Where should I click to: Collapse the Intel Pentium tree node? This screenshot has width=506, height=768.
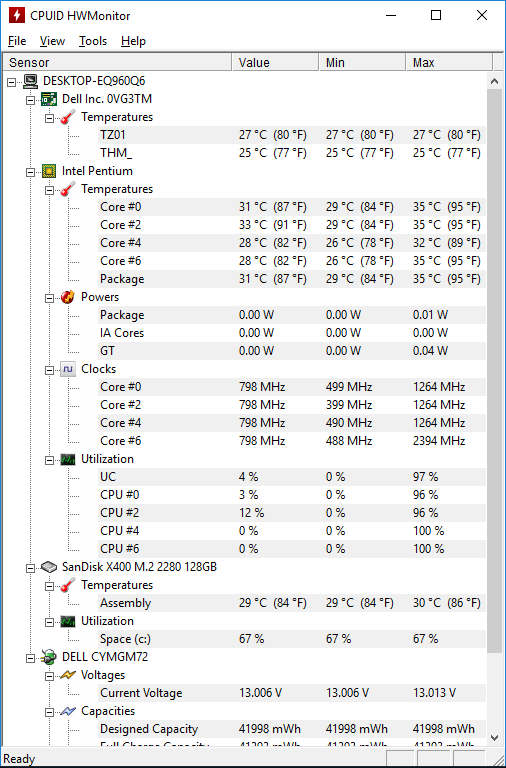(30, 171)
